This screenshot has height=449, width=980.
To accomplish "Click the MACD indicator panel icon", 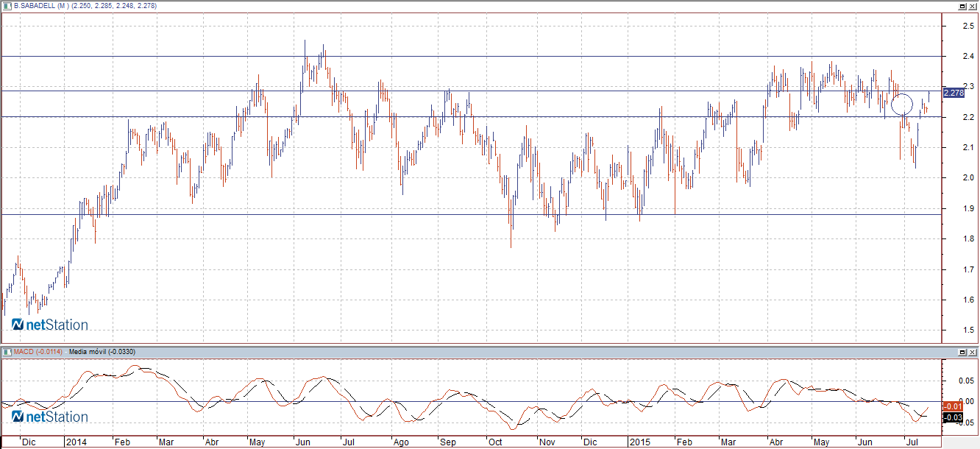I will (x=7, y=352).
